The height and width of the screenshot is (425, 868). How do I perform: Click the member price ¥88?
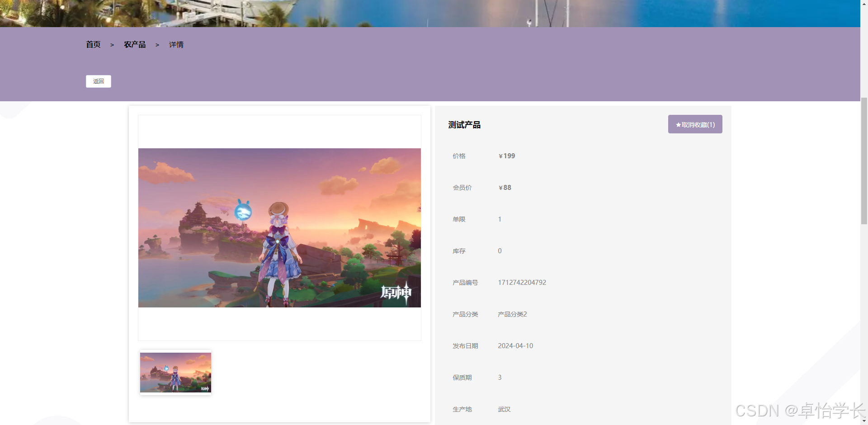505,188
